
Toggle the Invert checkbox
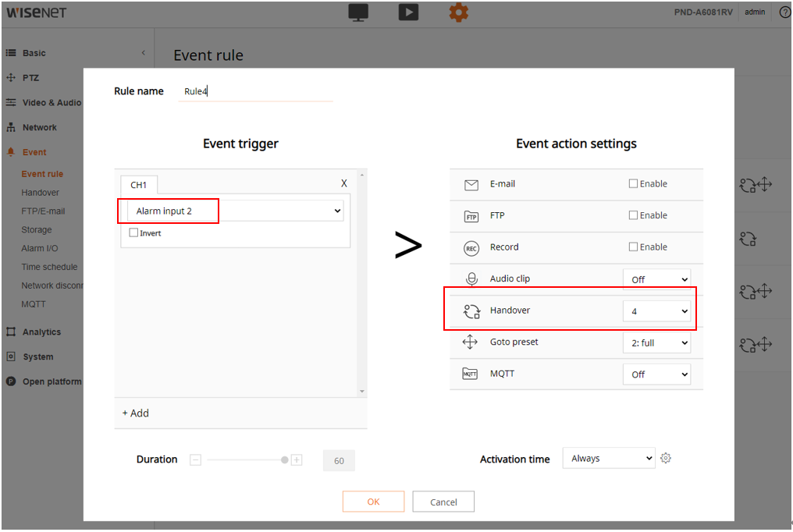pyautogui.click(x=133, y=233)
